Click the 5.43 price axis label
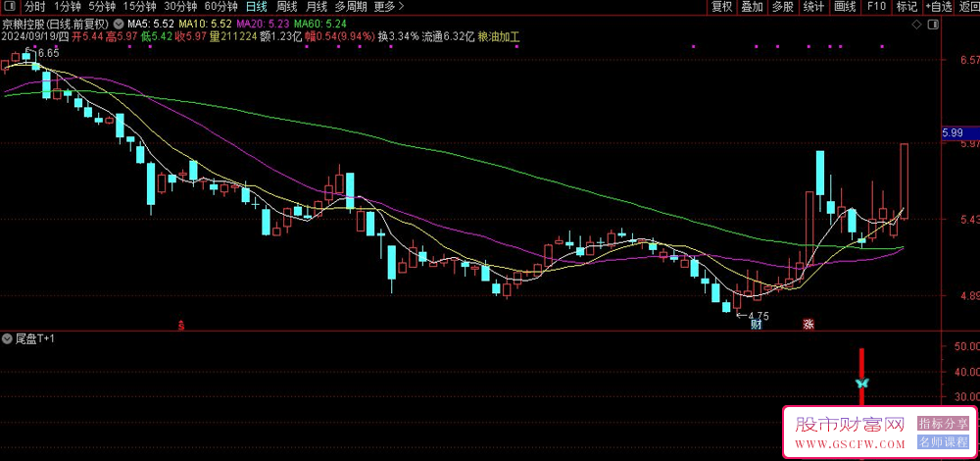Screen dimensions: 980x461 point(971,220)
